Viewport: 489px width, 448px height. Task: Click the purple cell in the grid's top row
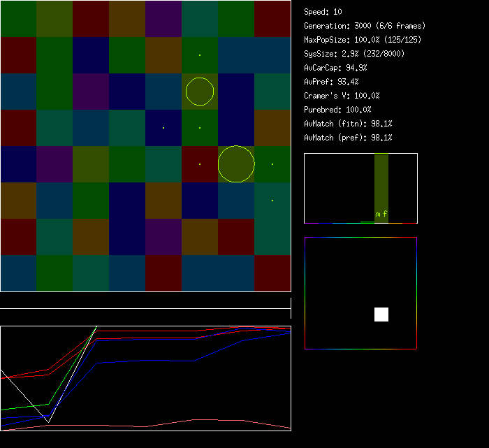163,19
